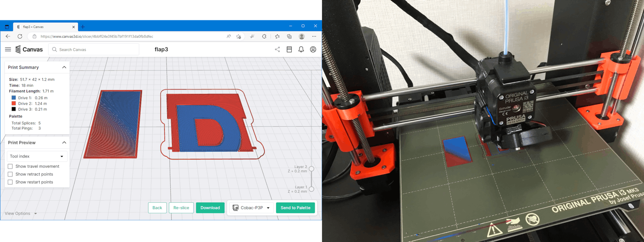This screenshot has width=644, height=242.
Task: Open the Canvas user account icon
Action: (313, 49)
